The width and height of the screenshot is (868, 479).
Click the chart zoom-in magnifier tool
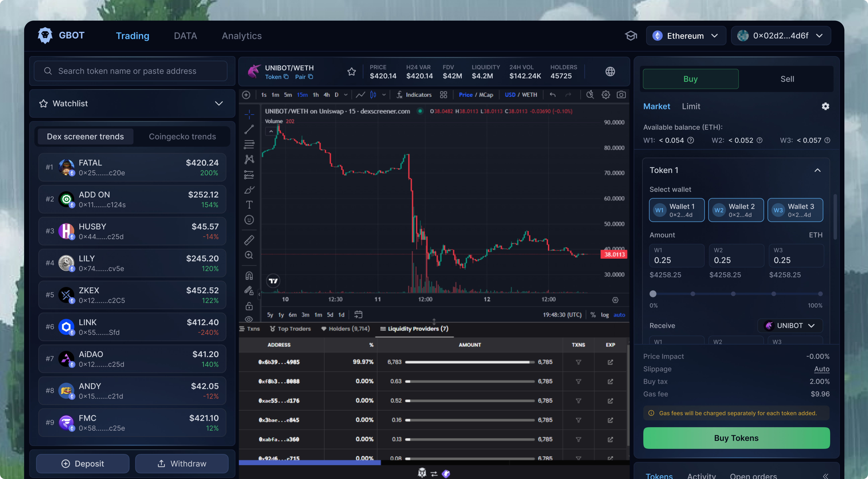click(x=249, y=255)
